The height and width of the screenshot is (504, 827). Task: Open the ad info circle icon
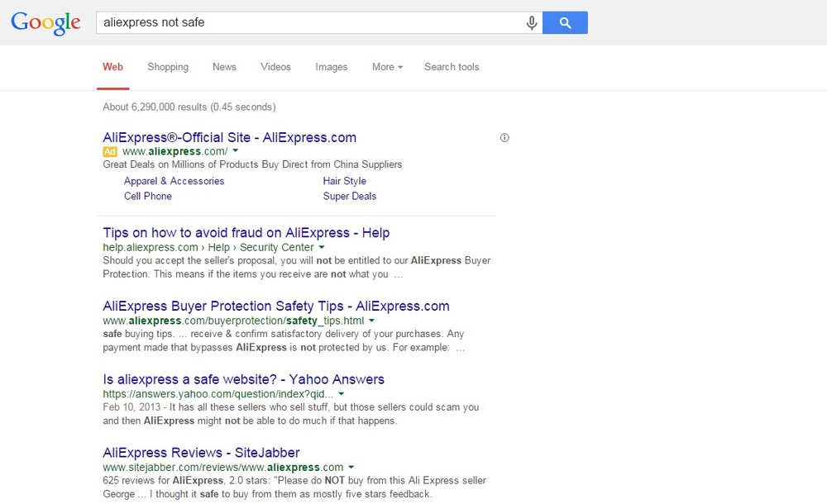pos(504,138)
